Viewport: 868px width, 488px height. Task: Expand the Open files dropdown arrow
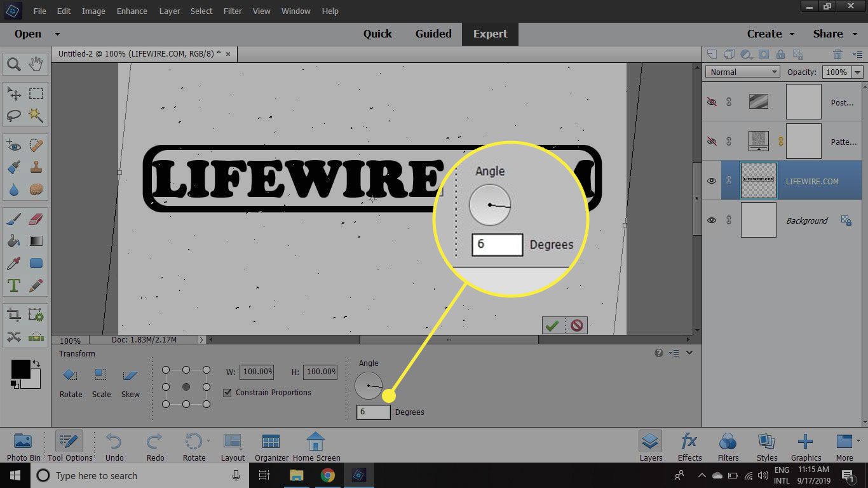[57, 34]
